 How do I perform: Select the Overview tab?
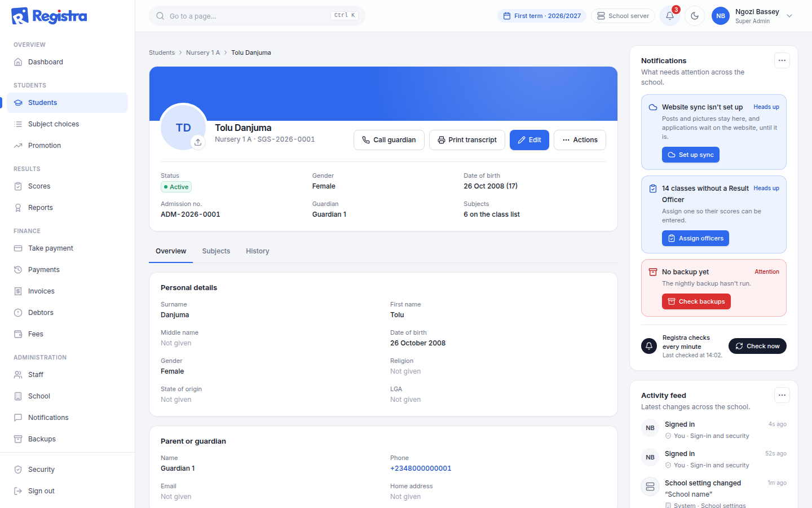[x=171, y=251]
